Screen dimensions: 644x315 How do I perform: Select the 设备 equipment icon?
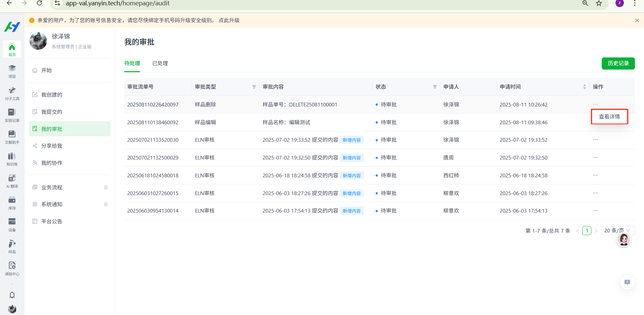(x=12, y=225)
